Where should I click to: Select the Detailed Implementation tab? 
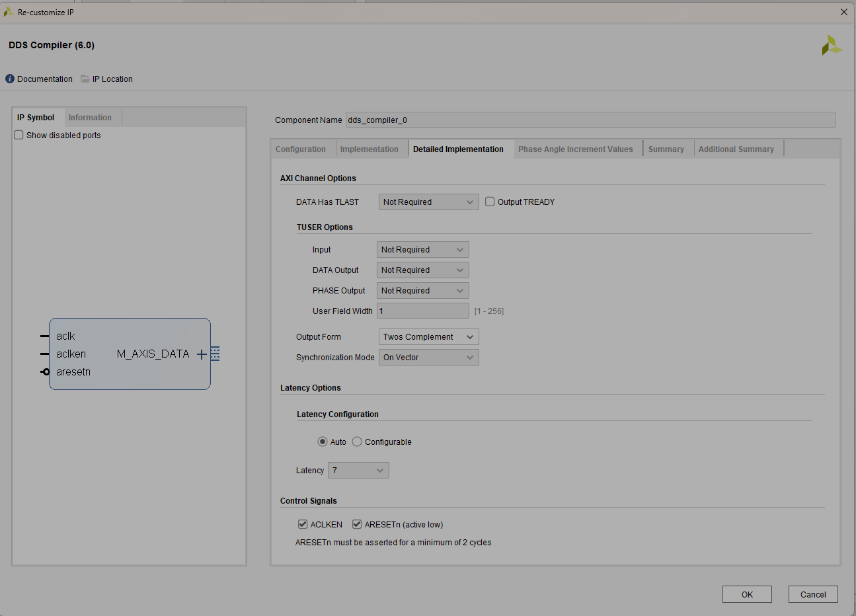459,149
